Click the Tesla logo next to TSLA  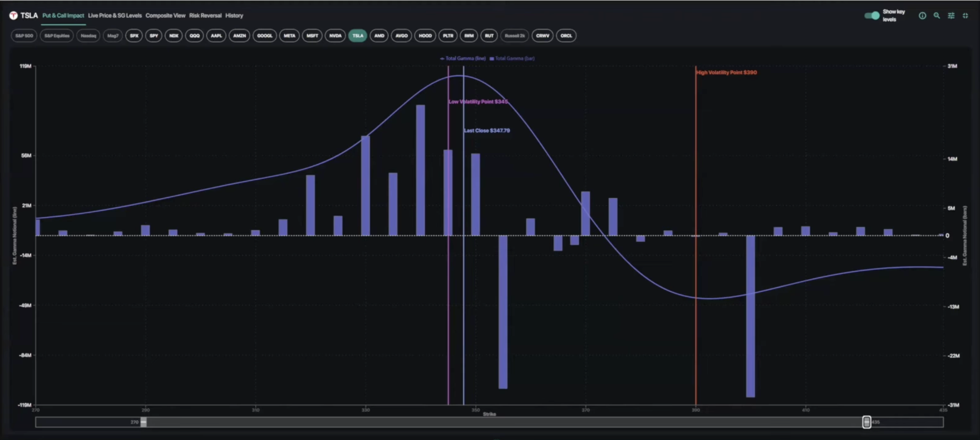[x=13, y=15]
